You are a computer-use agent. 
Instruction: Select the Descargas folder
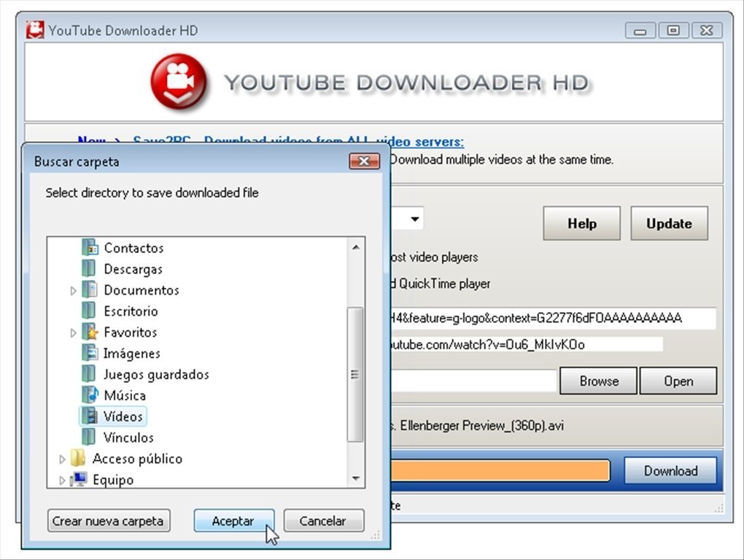[132, 268]
